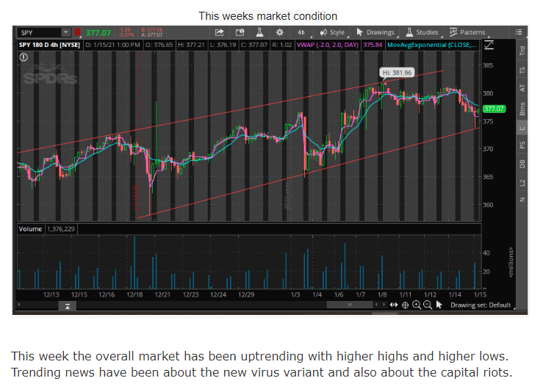Open the Drawings menu
The image size is (543, 392).
(x=375, y=32)
